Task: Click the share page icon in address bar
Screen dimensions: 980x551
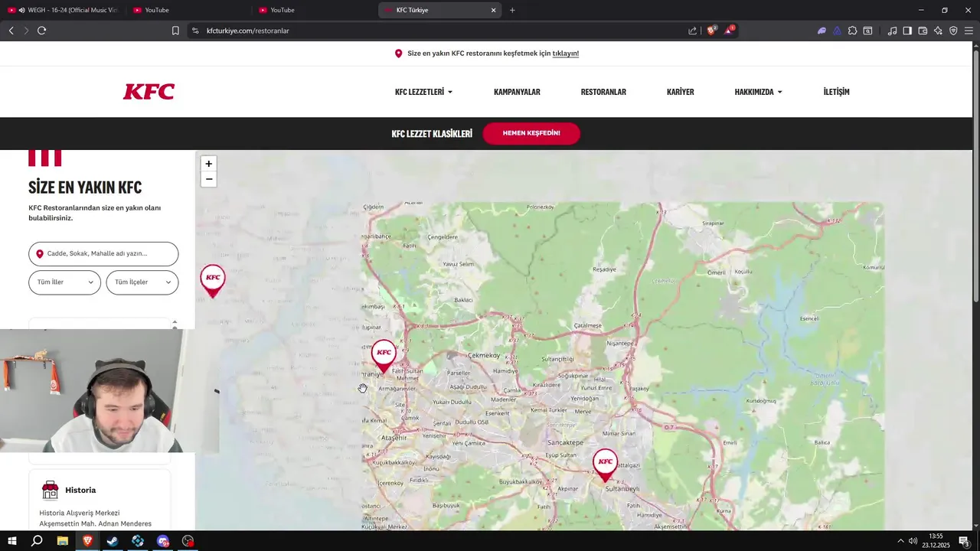Action: [x=692, y=31]
